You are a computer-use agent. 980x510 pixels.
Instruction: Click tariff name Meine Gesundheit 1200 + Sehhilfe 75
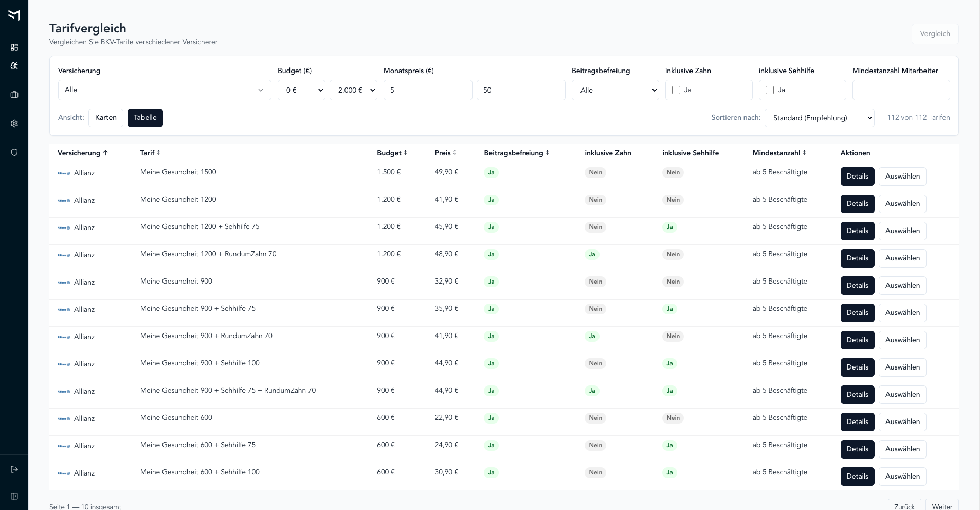point(200,227)
